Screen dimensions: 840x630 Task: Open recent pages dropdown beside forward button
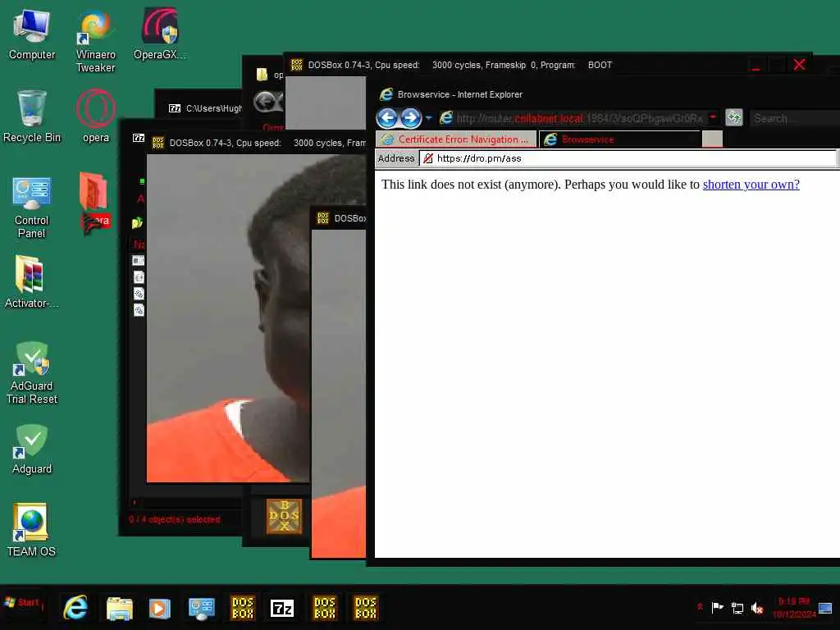point(428,118)
